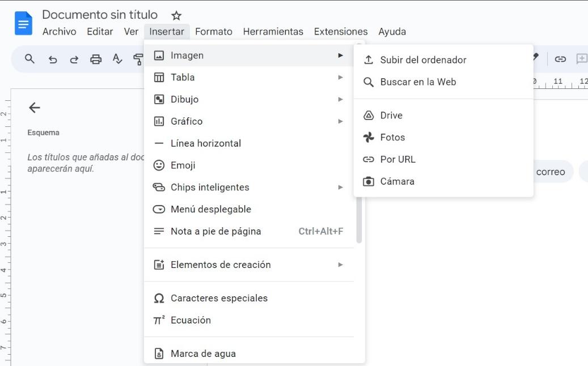Click the document title to rename it
The image size is (588, 366).
pyautogui.click(x=100, y=14)
